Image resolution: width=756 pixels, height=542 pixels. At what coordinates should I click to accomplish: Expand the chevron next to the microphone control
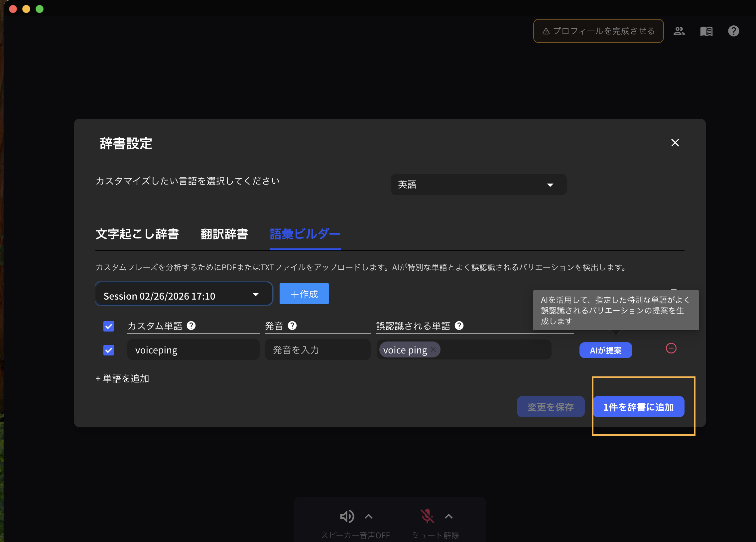tap(448, 516)
